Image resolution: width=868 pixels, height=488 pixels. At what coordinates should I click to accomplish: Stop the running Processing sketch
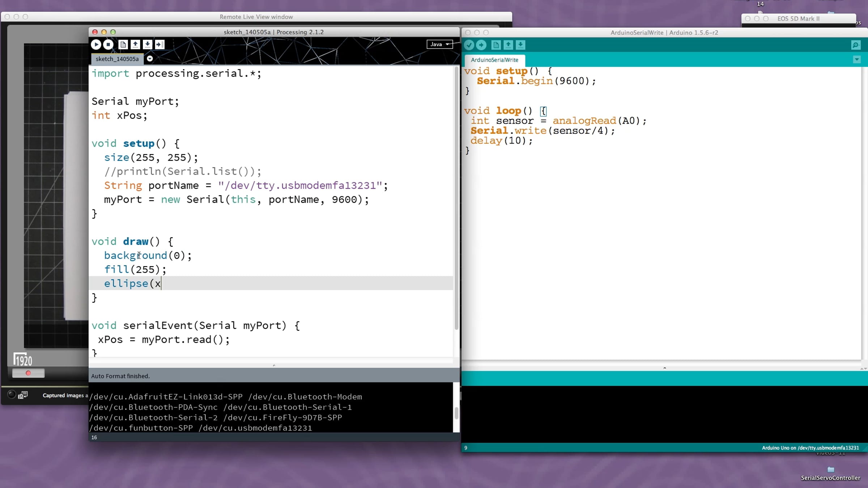pyautogui.click(x=108, y=44)
